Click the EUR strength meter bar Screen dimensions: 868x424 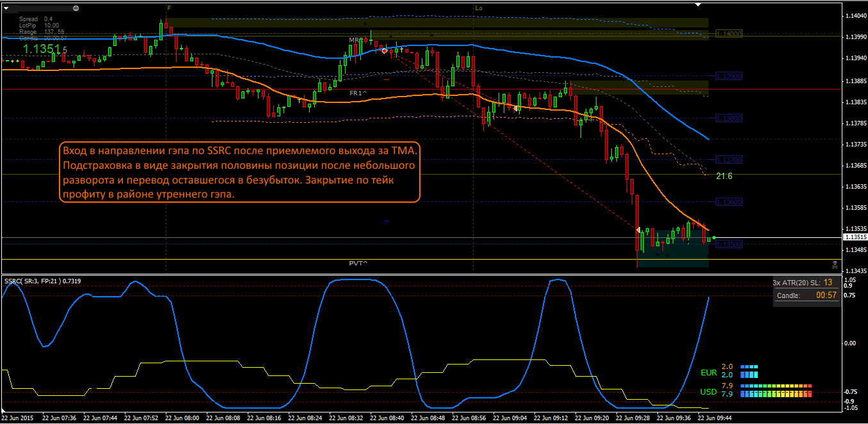click(x=750, y=371)
